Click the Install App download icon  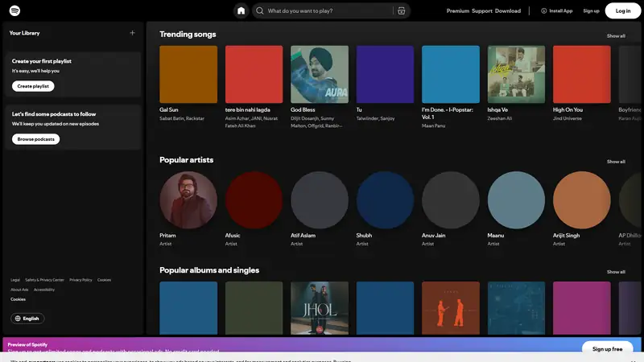click(544, 10)
